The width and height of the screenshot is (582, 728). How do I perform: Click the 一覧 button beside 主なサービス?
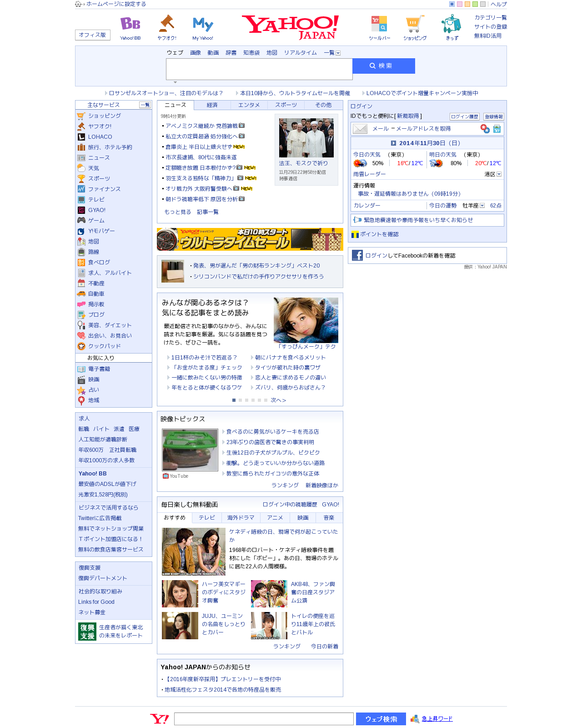click(145, 105)
